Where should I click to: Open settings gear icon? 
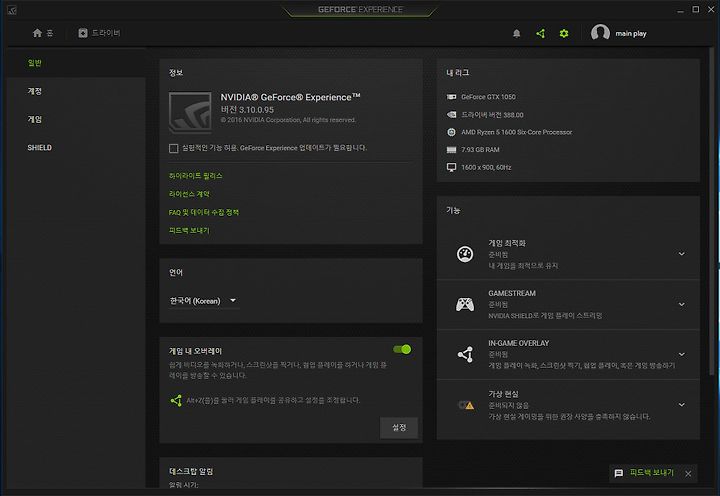(x=564, y=34)
